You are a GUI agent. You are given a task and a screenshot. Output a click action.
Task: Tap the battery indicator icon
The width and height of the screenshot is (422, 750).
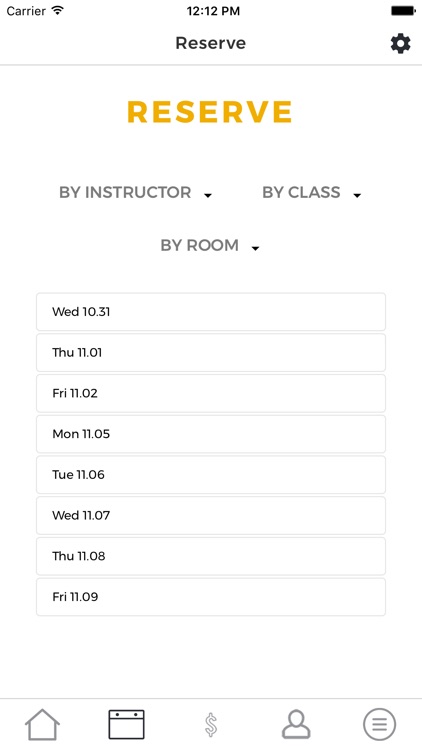pyautogui.click(x=403, y=11)
